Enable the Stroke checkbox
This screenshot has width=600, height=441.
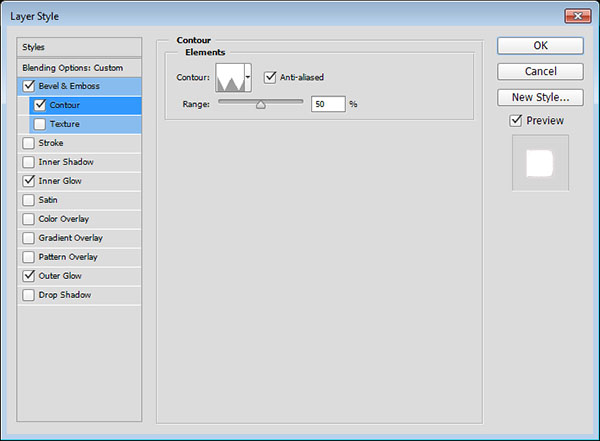pyautogui.click(x=29, y=143)
